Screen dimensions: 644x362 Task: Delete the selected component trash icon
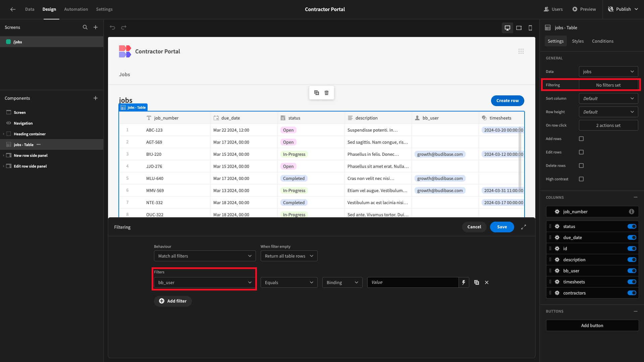pos(327,93)
